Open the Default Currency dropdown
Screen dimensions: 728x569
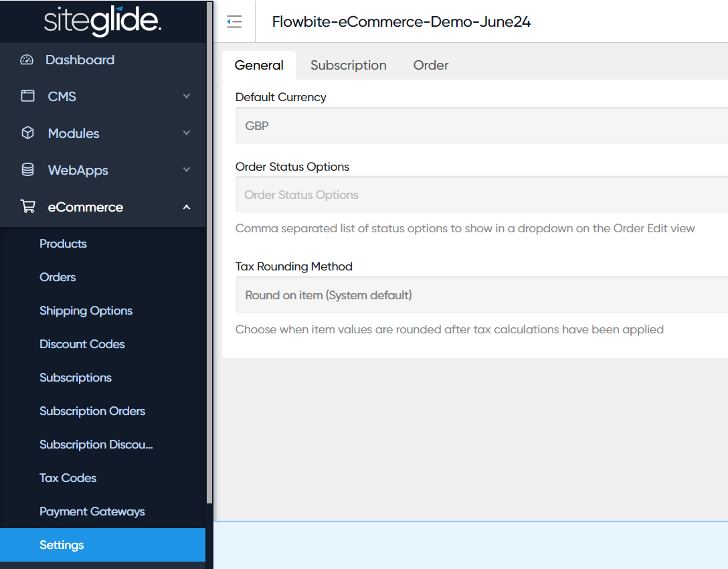click(x=480, y=126)
